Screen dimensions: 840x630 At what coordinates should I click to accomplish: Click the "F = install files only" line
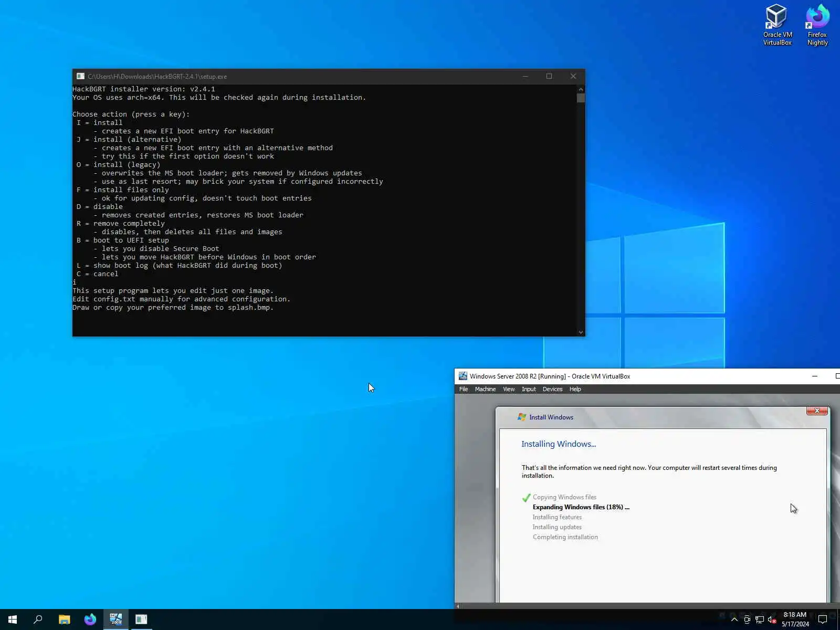click(x=123, y=190)
